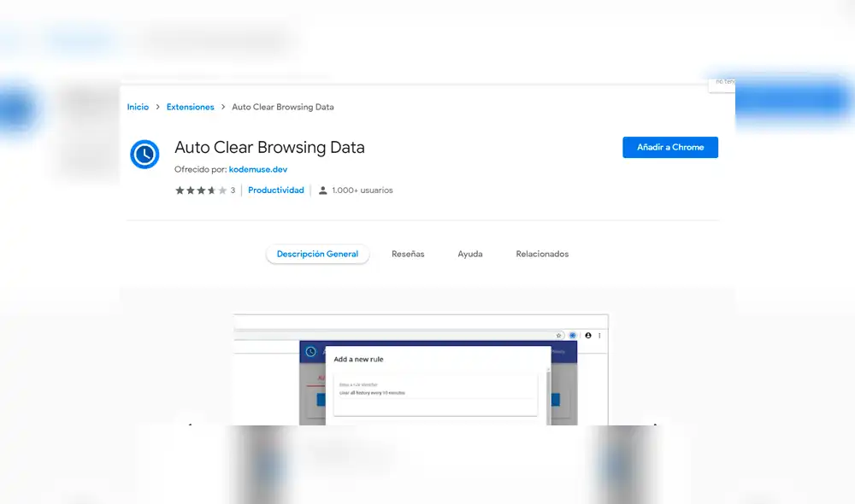The image size is (855, 504).
Task: Set a three-star rating on the star control
Action: [202, 190]
